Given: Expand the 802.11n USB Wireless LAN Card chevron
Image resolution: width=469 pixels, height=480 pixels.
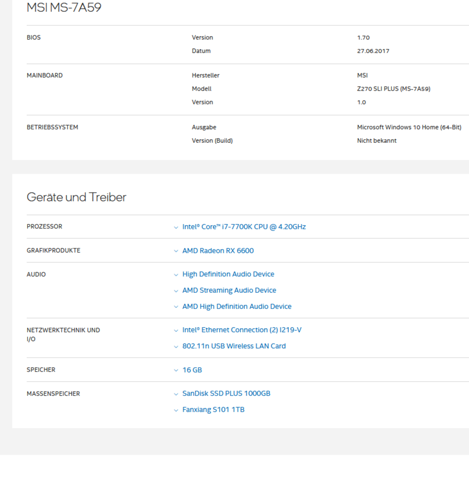Looking at the screenshot, I should pos(176,347).
